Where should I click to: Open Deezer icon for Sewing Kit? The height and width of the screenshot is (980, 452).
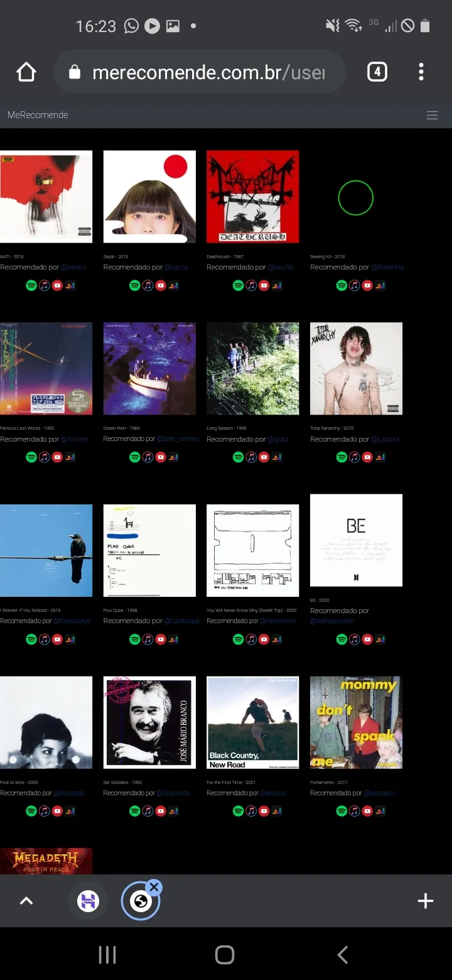pyautogui.click(x=380, y=285)
